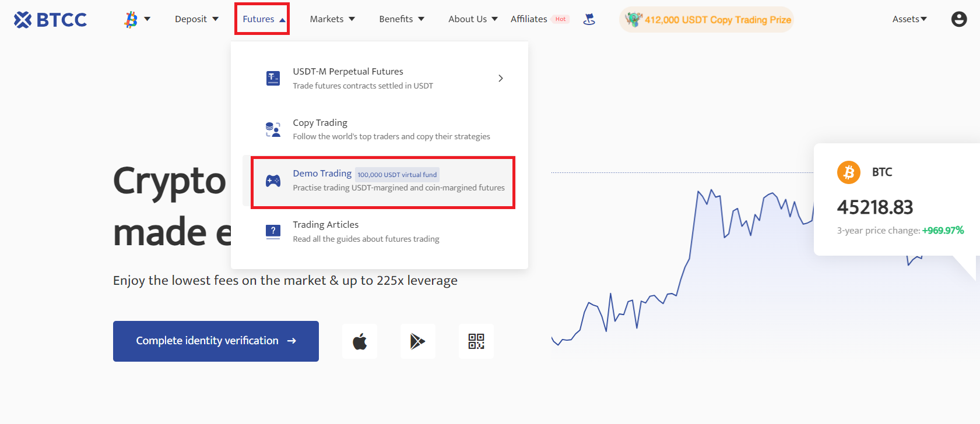Click the 225x leverage tagline text
This screenshot has width=980, height=424.
pyautogui.click(x=285, y=281)
